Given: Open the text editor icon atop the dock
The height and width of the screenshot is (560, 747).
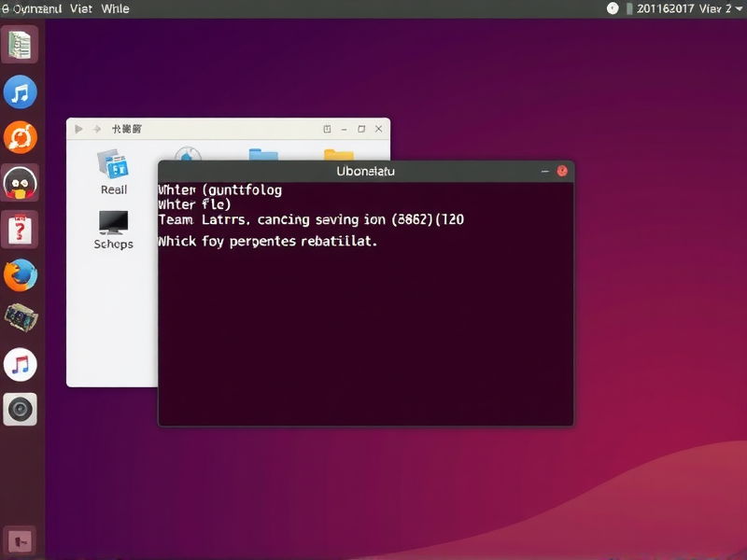Looking at the screenshot, I should coord(21,45).
